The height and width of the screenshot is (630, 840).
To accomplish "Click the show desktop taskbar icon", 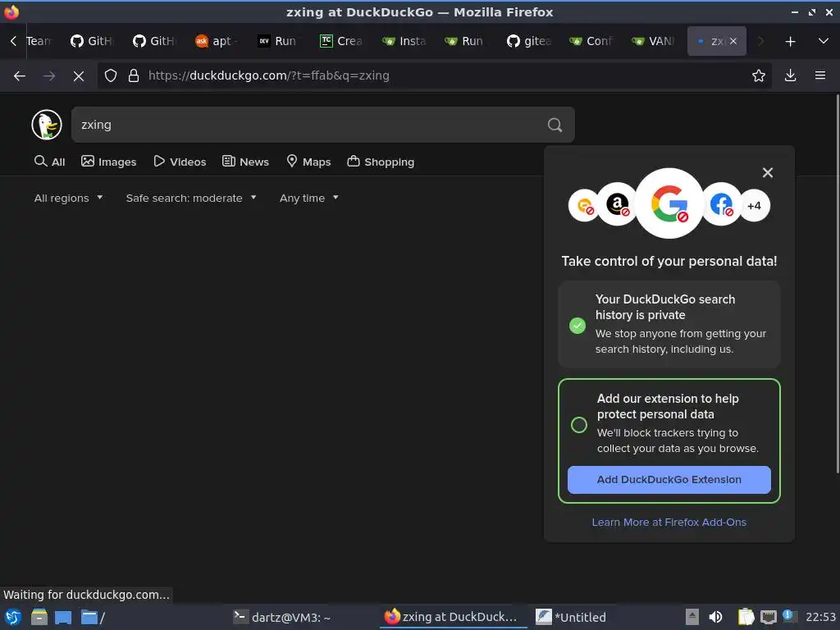I will (63, 617).
